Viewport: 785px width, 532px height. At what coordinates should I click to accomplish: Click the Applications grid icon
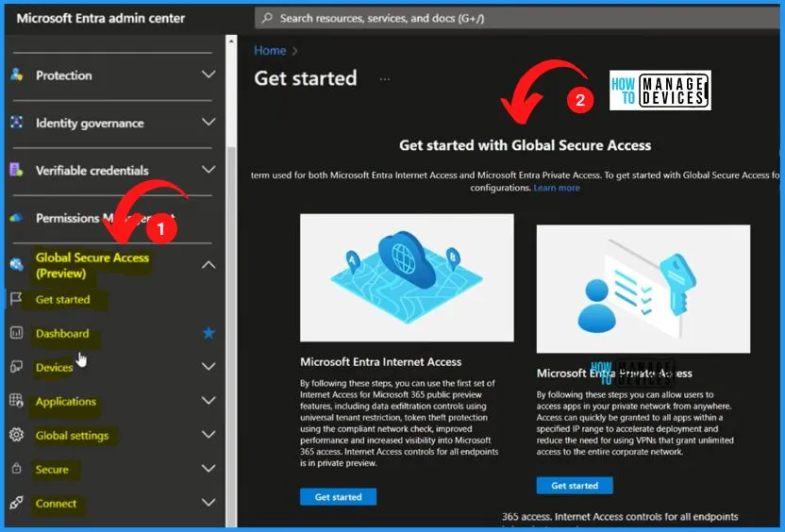coord(17,400)
